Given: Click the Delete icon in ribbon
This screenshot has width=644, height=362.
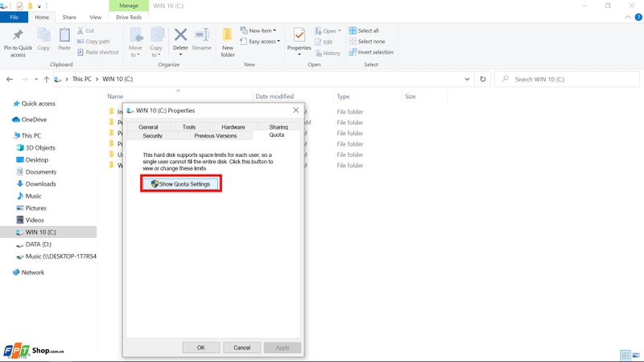Looking at the screenshot, I should coord(180,35).
